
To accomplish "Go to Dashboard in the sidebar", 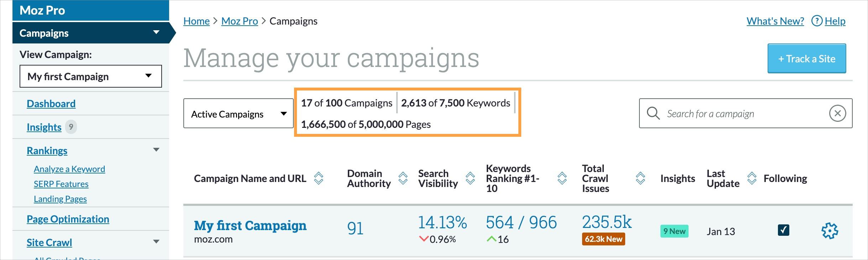I will pyautogui.click(x=51, y=104).
